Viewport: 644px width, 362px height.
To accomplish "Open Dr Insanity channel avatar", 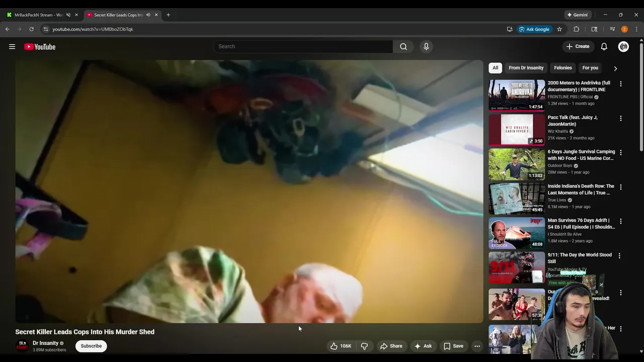I will click(x=22, y=346).
